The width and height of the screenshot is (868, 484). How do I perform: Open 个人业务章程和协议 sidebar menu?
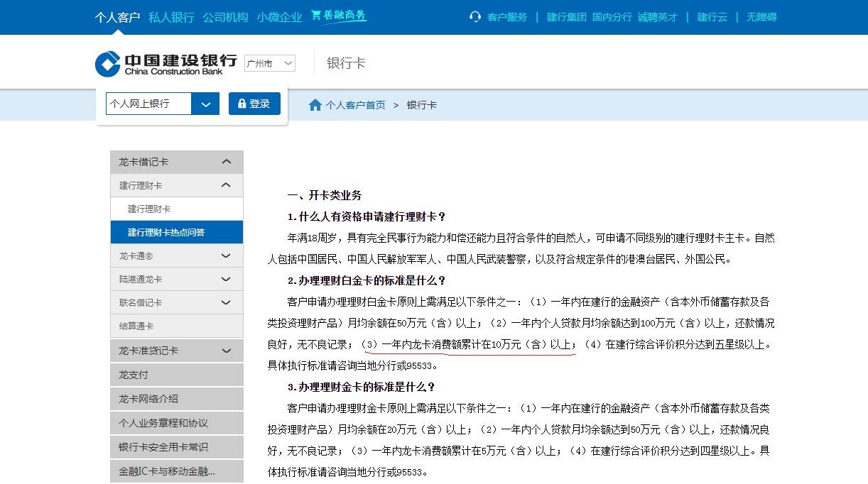(x=177, y=423)
